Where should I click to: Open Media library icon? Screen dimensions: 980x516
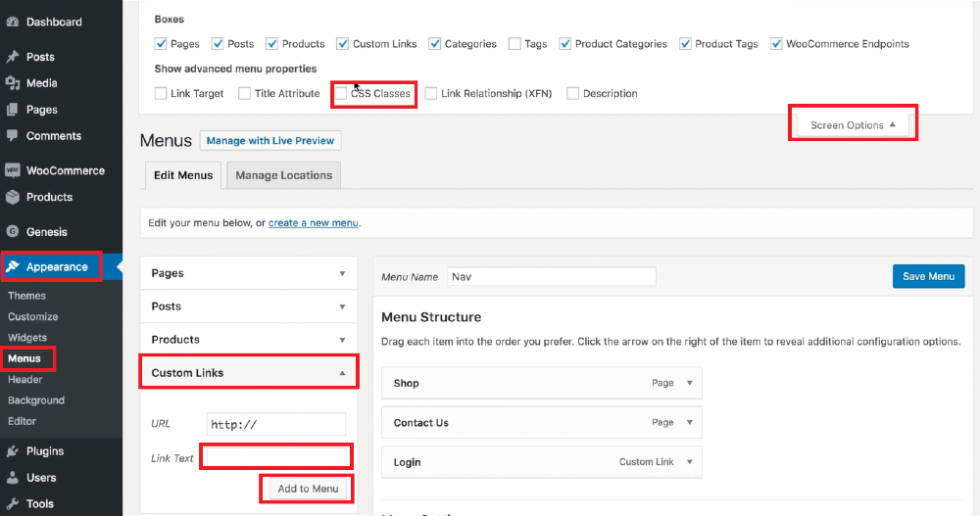13,83
